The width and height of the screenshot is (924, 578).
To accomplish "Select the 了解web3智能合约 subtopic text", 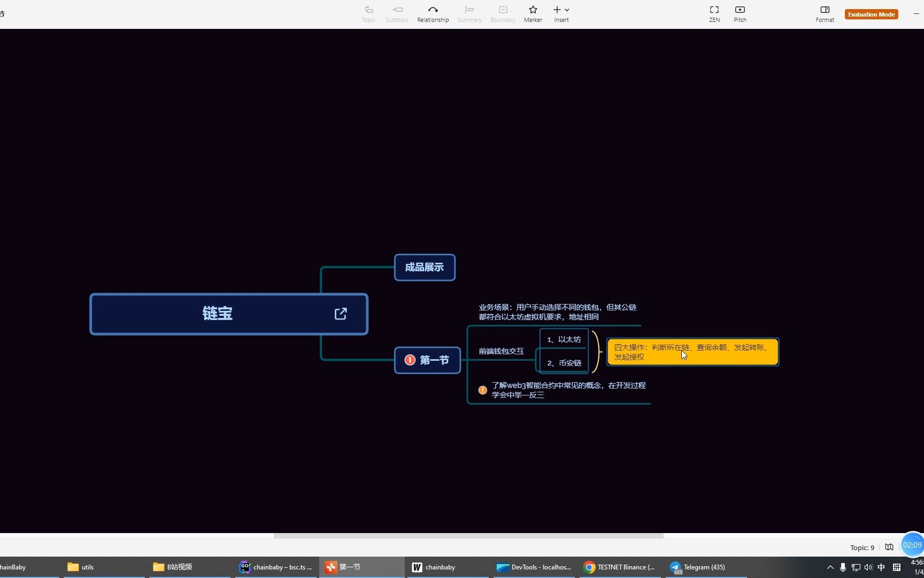I will coord(568,390).
